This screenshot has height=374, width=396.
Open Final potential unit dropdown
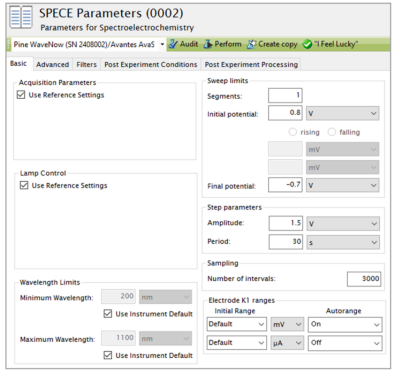pyautogui.click(x=343, y=185)
